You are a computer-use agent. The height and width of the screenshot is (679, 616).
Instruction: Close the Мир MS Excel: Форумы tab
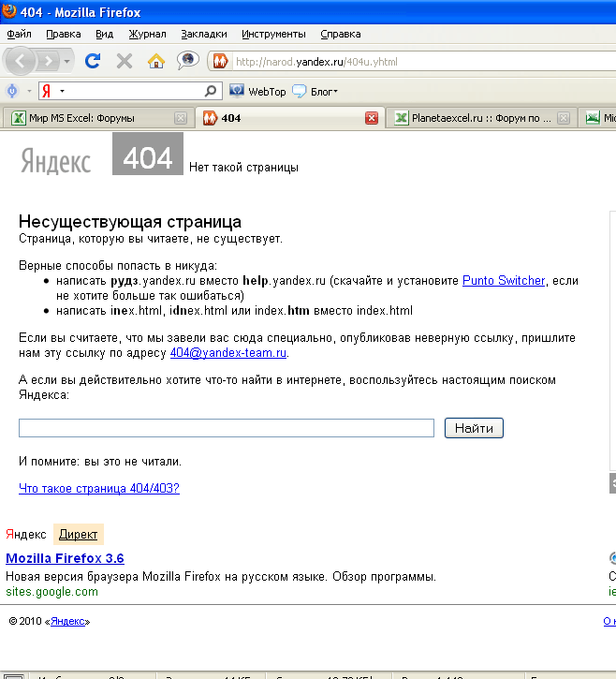point(181,118)
